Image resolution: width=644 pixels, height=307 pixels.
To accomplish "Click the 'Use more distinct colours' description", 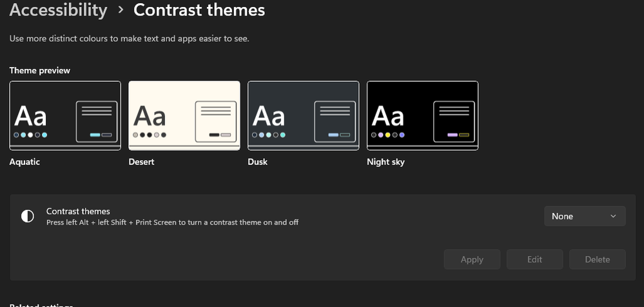I will (x=130, y=39).
